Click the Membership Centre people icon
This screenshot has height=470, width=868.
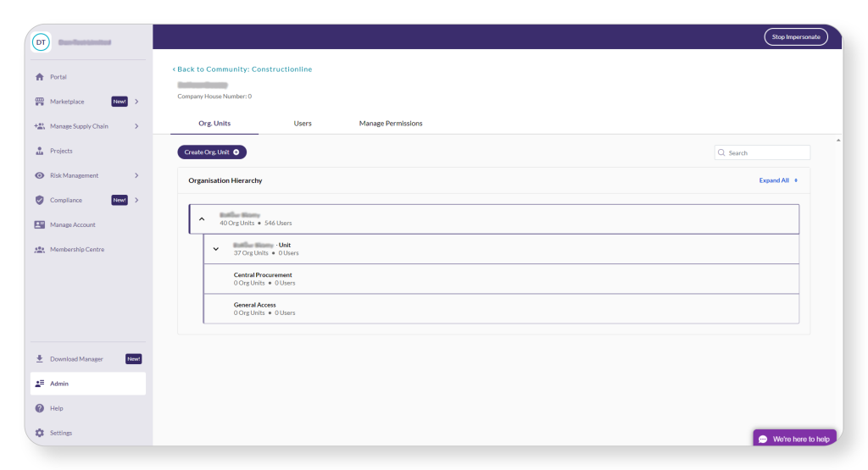[x=39, y=249]
